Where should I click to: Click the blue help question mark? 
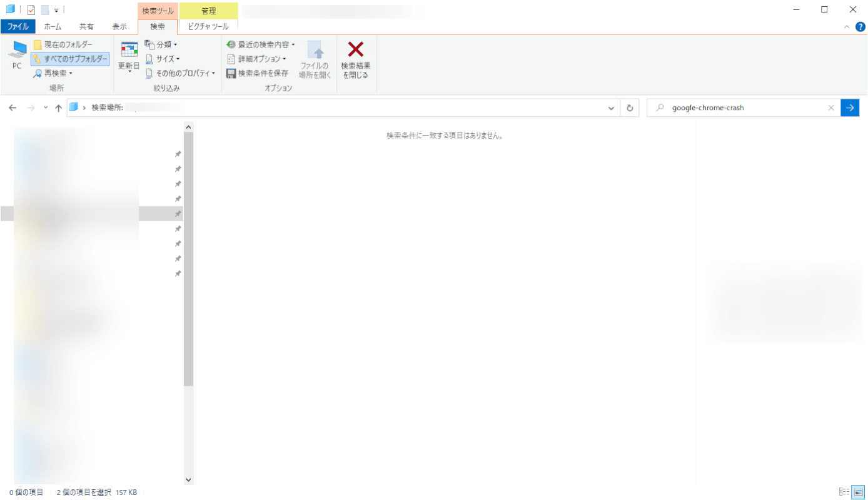coord(860,26)
